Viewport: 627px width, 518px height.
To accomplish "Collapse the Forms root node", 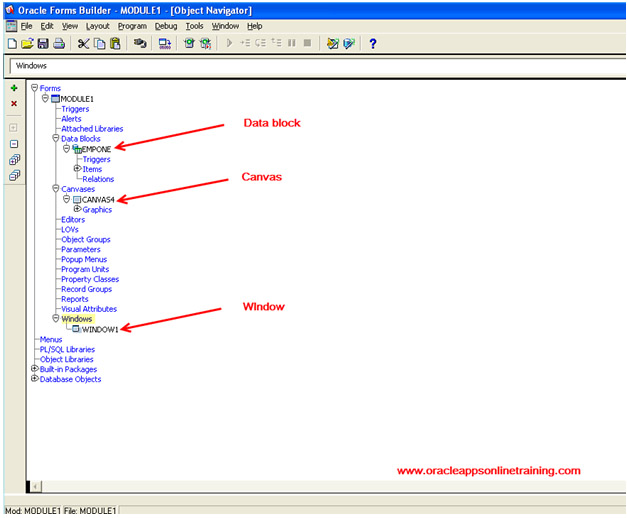I will pos(34,88).
